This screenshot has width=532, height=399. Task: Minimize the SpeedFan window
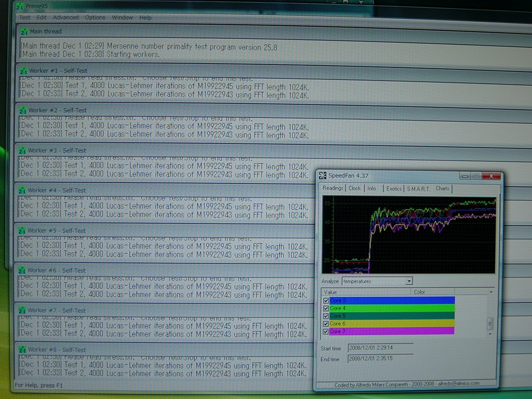(465, 176)
